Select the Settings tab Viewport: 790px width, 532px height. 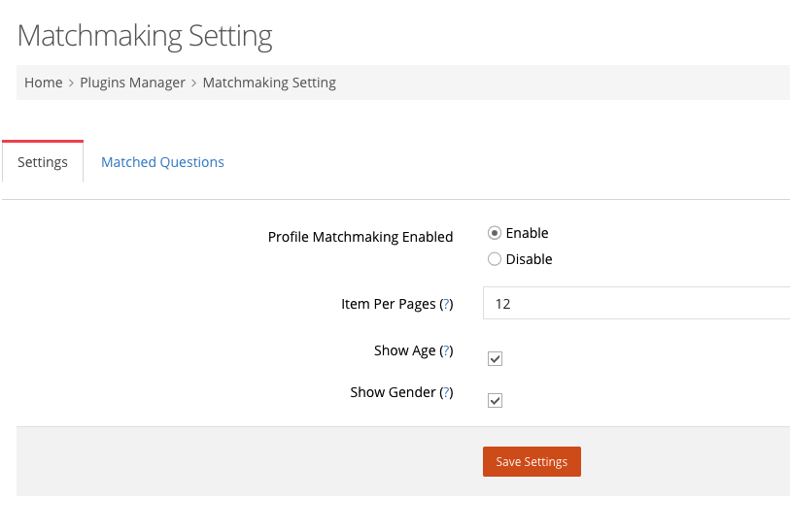(43, 161)
